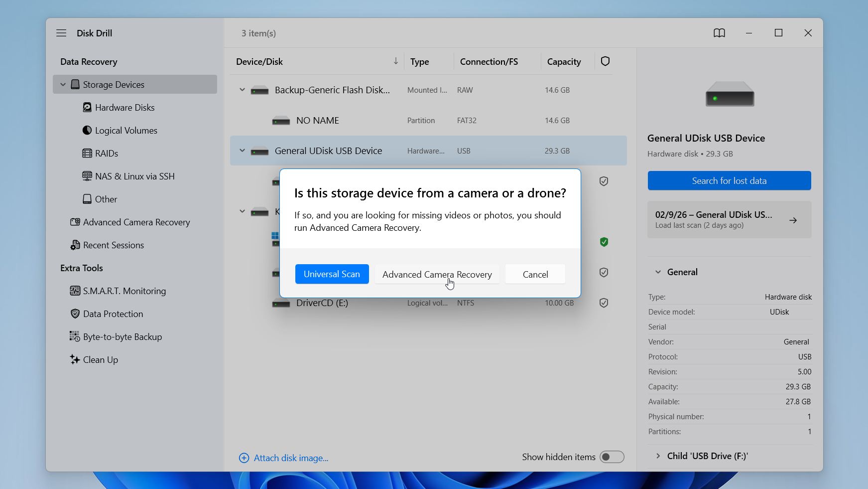Load last scan from 02/9/26

point(729,219)
